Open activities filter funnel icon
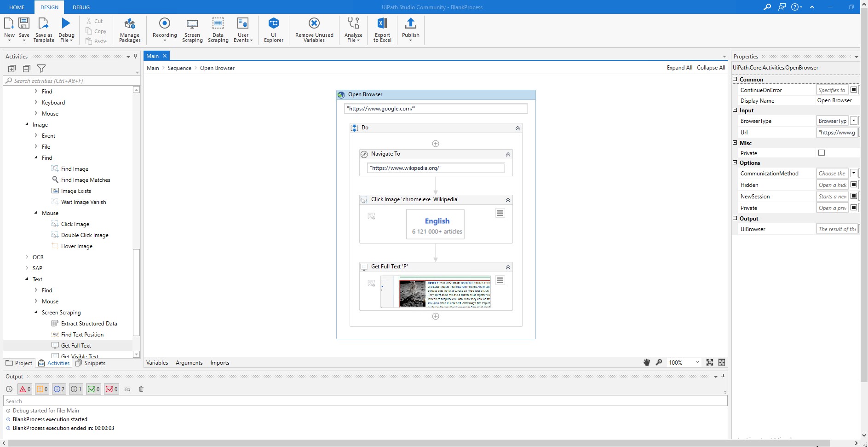Image resolution: width=868 pixels, height=447 pixels. (x=41, y=69)
